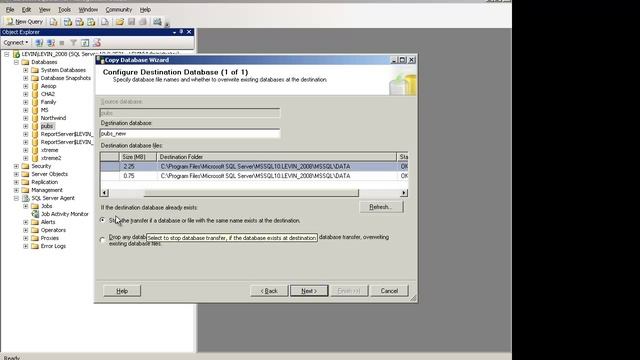Click the Error Logs folder icon
The width and height of the screenshot is (640, 360).
35,246
